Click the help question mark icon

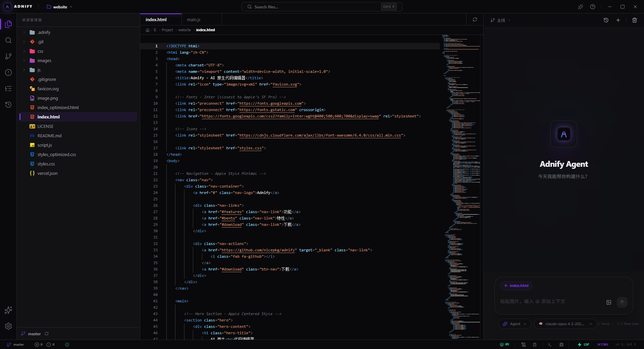pyautogui.click(x=593, y=7)
